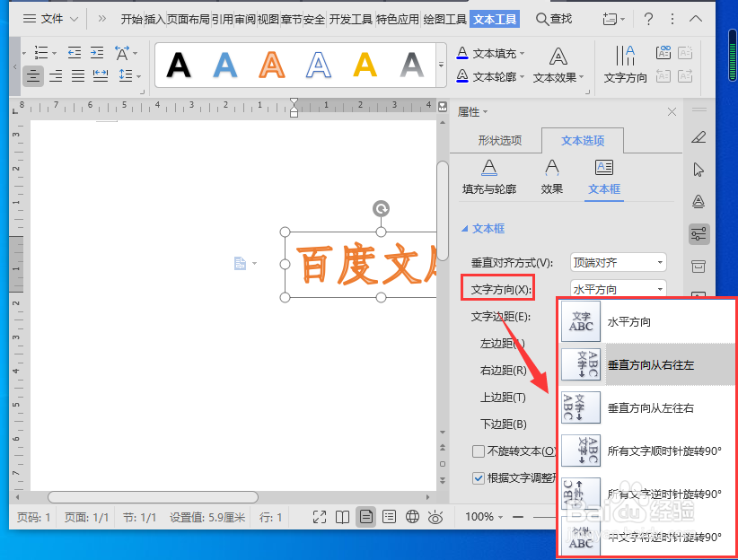Switch to the 文本选项 tab
Screen dimensions: 738x560
click(x=583, y=140)
